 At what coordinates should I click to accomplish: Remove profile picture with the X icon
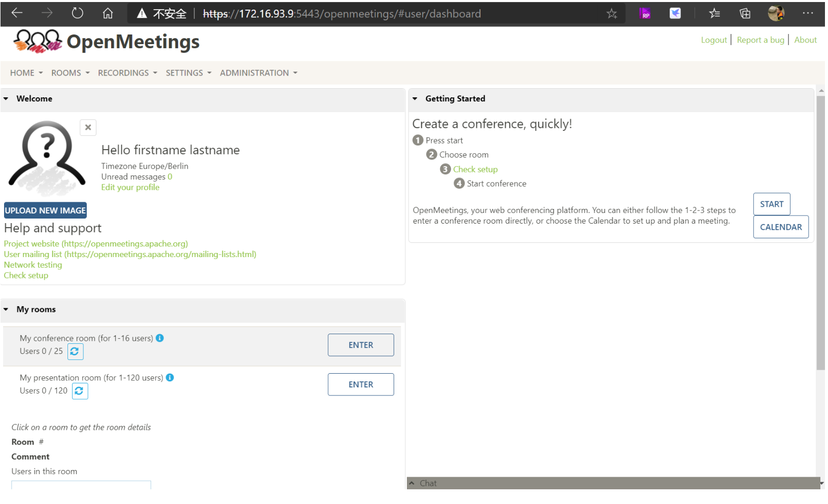[x=88, y=127]
